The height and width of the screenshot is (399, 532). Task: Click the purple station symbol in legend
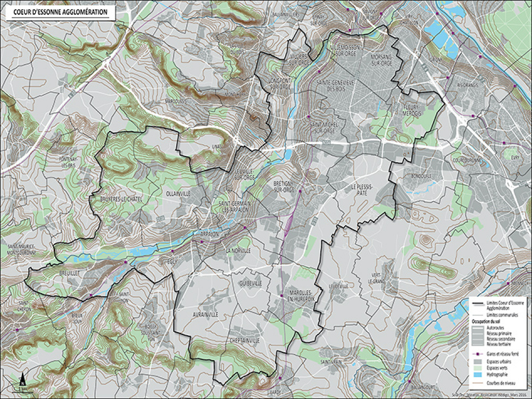click(477, 353)
